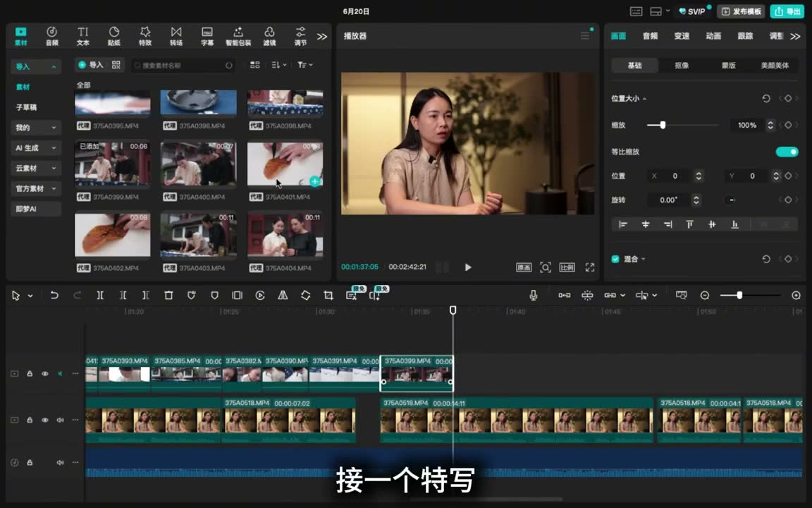812x508 pixels.
Task: Click the align horizontal center icon
Action: pyautogui.click(x=646, y=224)
